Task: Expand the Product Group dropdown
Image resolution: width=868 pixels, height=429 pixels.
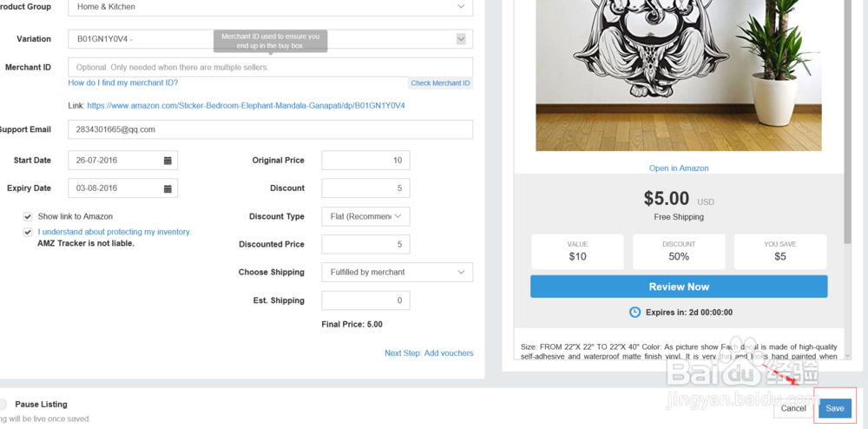Action: 461,7
